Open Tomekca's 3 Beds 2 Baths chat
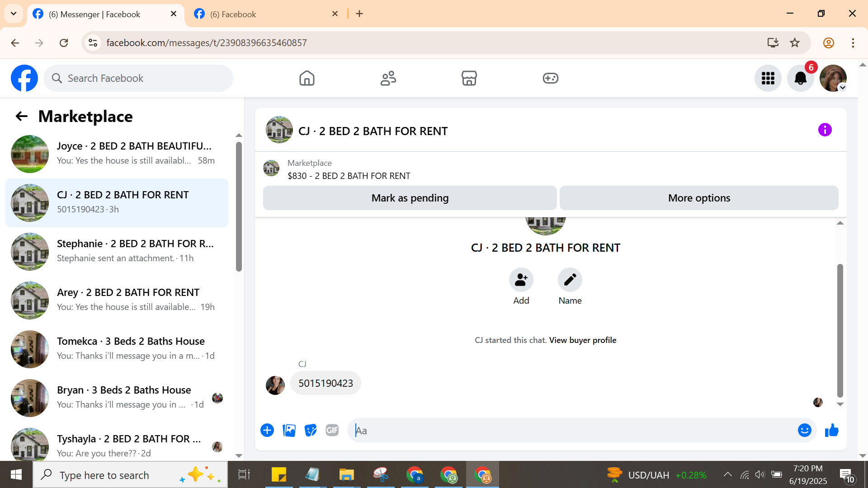Viewport: 868px width, 488px height. (117, 349)
